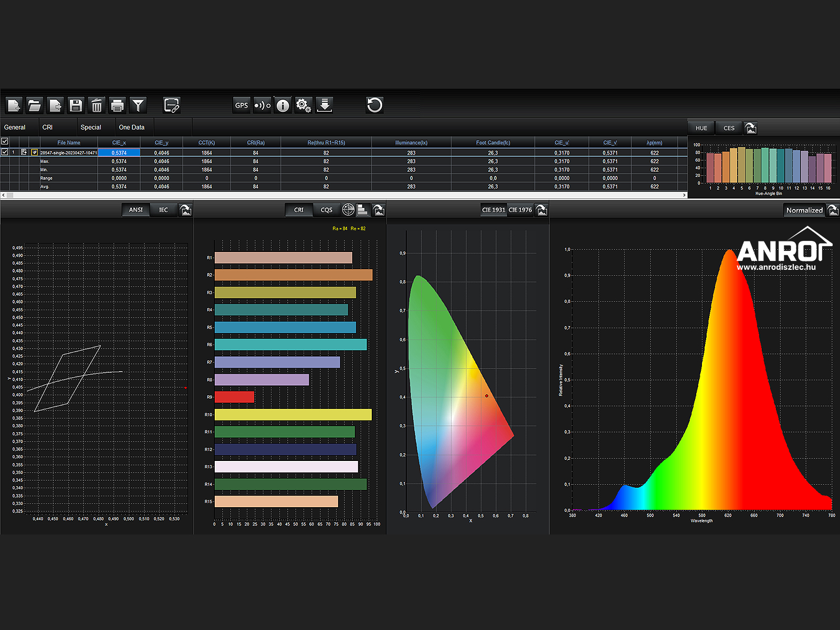Open the Special tab
Image resolution: width=840 pixels, height=630 pixels.
[91, 127]
